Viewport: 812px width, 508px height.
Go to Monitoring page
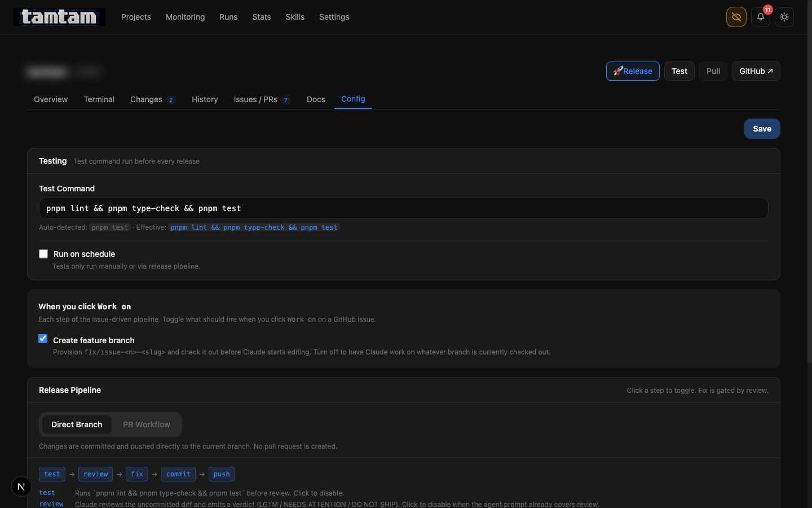pyautogui.click(x=185, y=17)
